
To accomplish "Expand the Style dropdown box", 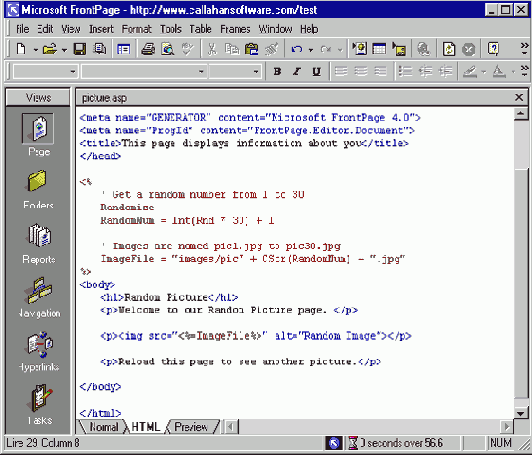I will click(x=45, y=72).
